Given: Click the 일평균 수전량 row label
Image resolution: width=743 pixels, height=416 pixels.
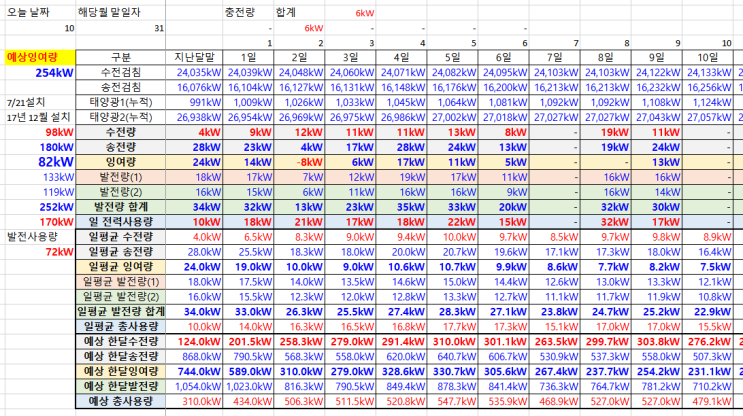Looking at the screenshot, I should [120, 236].
